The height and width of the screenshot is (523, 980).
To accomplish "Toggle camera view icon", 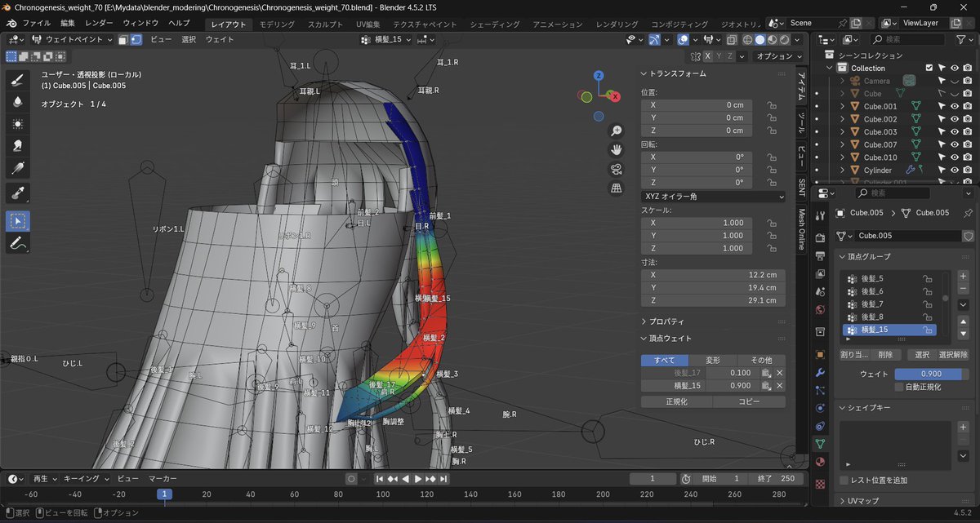I will [617, 169].
